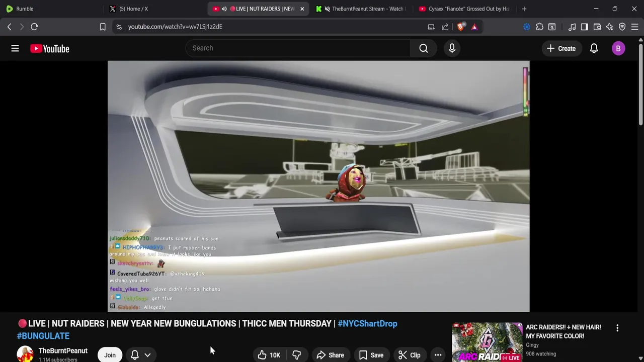Create a clip with Clip button
The height and width of the screenshot is (362, 644).
pos(410,355)
